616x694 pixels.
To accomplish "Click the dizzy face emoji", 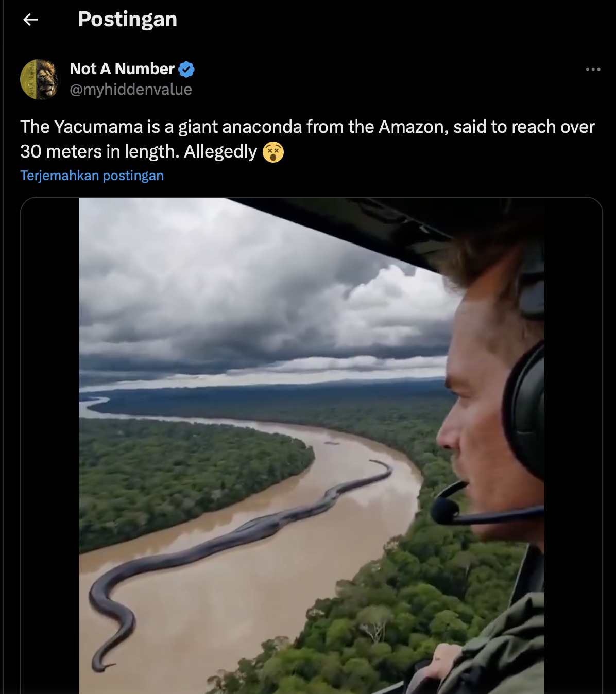I will [273, 152].
